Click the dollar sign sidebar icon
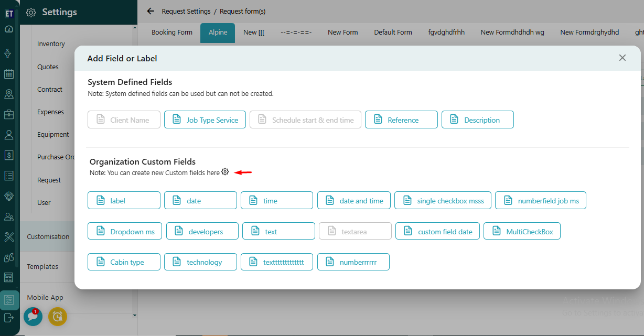 [9, 155]
